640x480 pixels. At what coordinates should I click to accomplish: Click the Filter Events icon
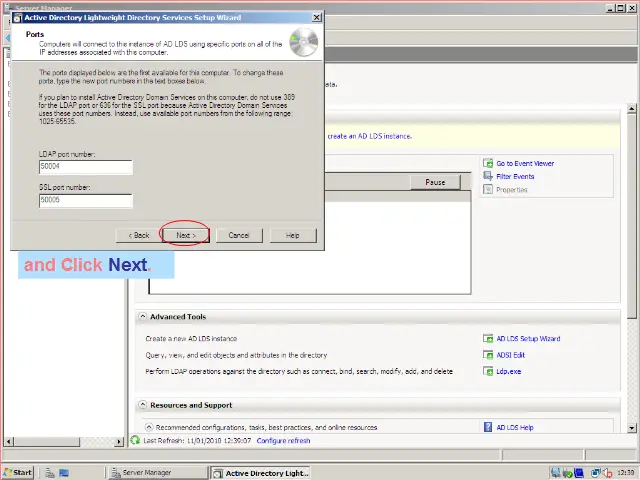tap(488, 176)
